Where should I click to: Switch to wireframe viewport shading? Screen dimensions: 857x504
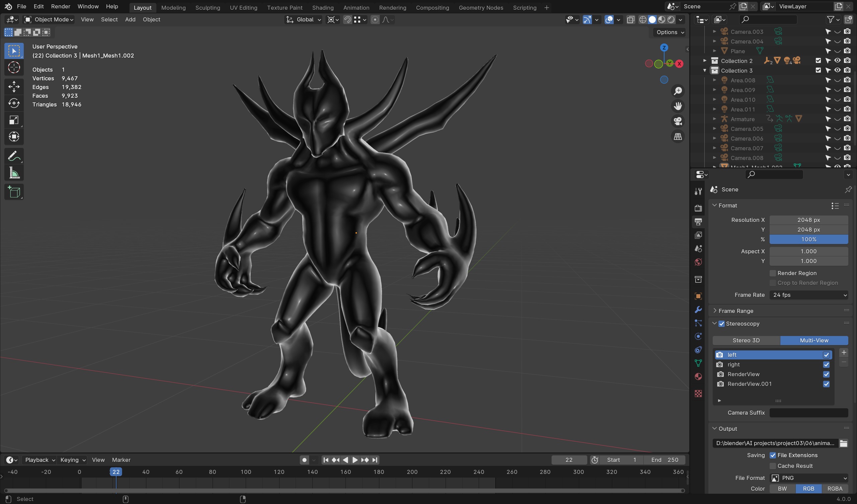tap(643, 20)
